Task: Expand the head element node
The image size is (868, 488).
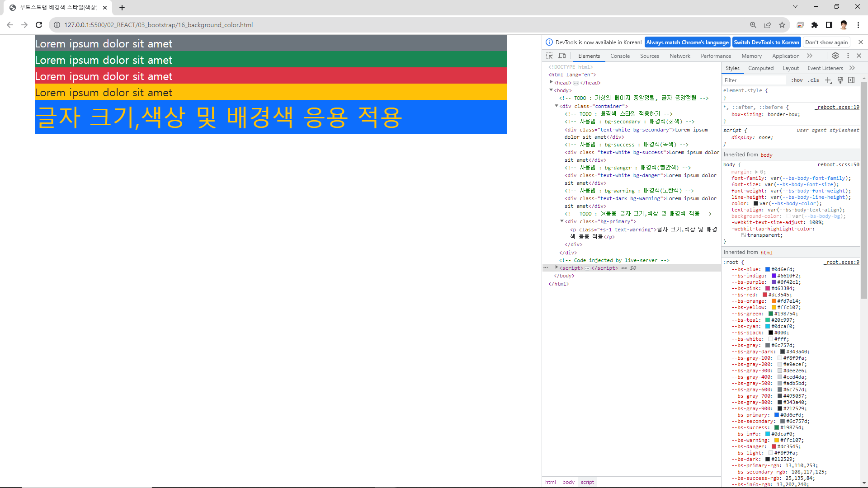Action: (552, 82)
